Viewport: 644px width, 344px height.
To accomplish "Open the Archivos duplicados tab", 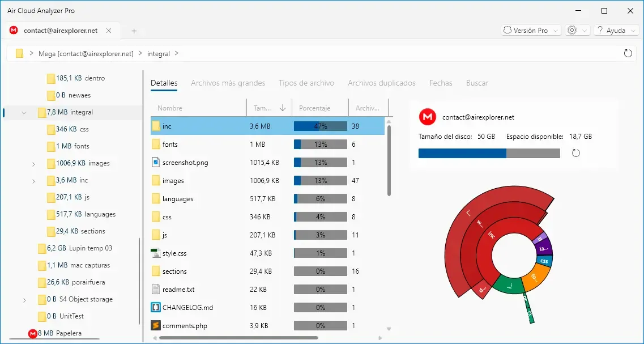I will click(x=382, y=83).
